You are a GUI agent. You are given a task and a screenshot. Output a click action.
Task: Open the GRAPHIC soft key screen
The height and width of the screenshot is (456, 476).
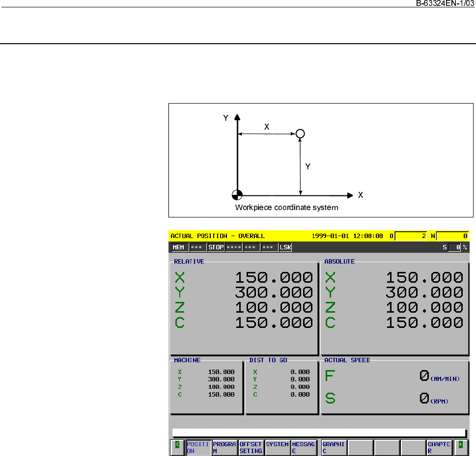(x=334, y=447)
